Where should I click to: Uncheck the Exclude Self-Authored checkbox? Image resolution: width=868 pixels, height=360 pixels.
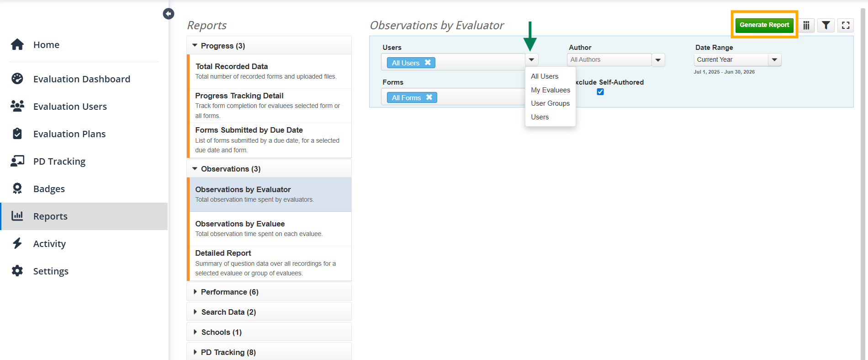click(x=600, y=92)
